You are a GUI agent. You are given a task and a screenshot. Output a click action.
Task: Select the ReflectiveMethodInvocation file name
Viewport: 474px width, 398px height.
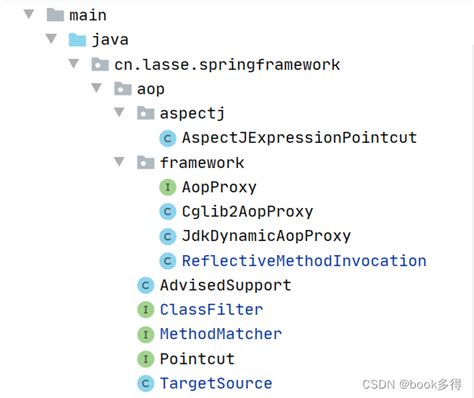tap(304, 261)
